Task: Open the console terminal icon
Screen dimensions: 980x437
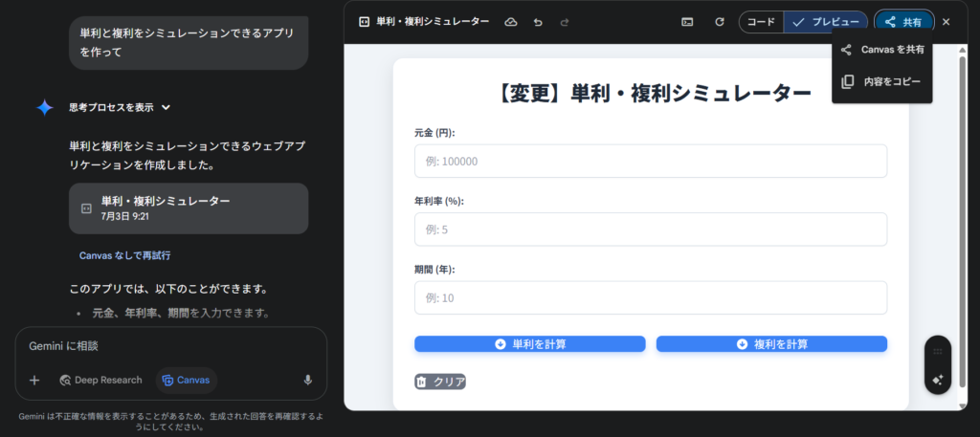Action: pyautogui.click(x=687, y=22)
